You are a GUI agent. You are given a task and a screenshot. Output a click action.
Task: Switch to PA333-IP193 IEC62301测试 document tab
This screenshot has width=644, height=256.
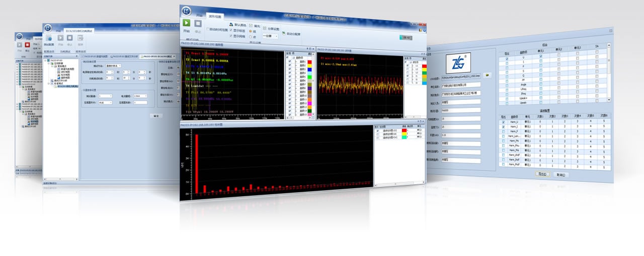coord(158,56)
